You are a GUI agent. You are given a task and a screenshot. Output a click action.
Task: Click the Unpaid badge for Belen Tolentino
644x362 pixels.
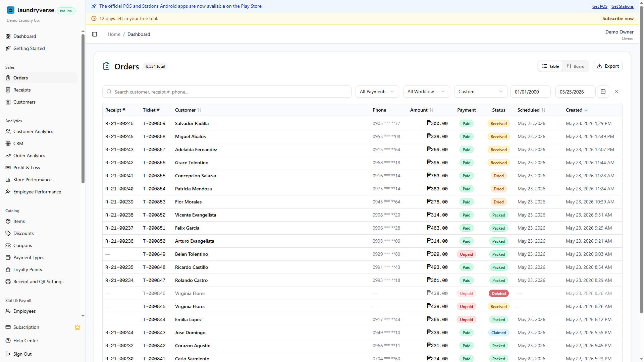click(466, 254)
